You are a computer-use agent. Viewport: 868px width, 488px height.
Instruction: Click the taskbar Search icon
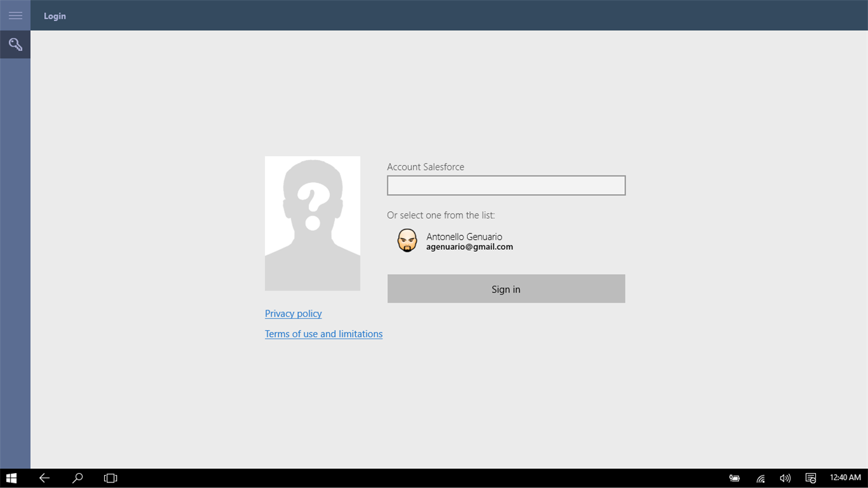(x=77, y=477)
